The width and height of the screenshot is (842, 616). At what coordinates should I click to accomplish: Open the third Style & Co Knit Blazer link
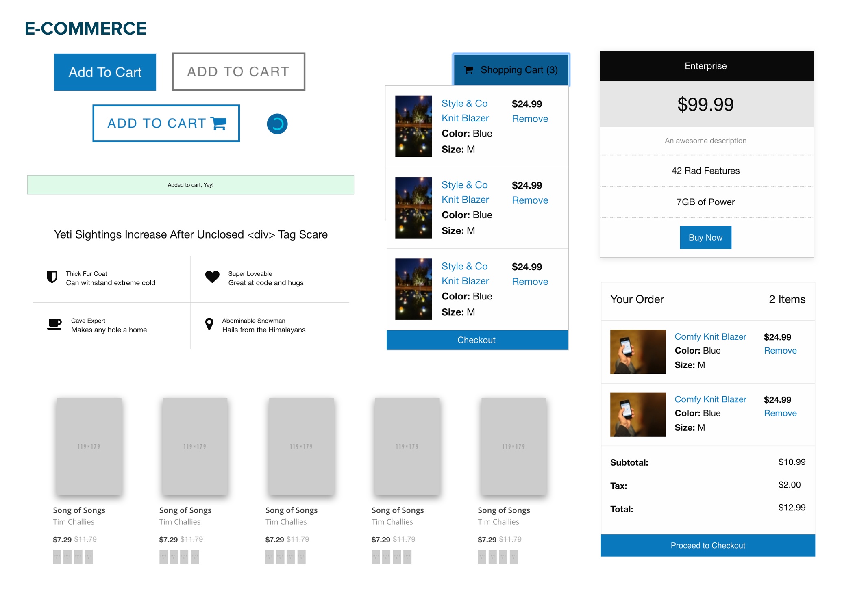pos(465,274)
